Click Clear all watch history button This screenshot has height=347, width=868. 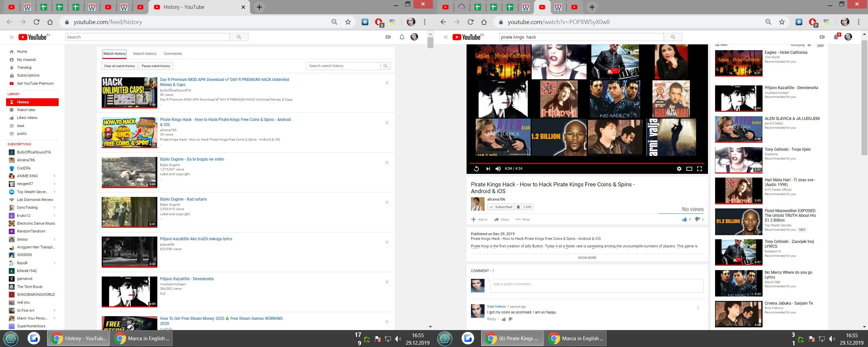(x=119, y=66)
